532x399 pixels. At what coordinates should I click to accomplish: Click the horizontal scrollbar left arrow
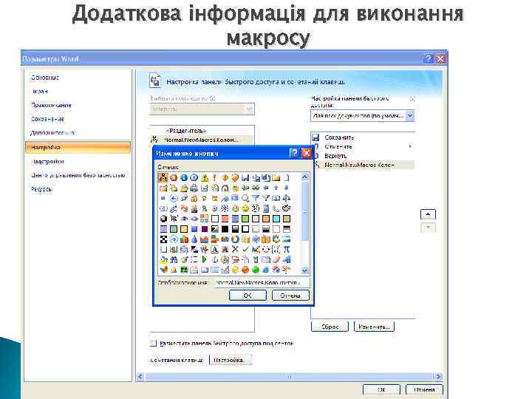coord(140,376)
